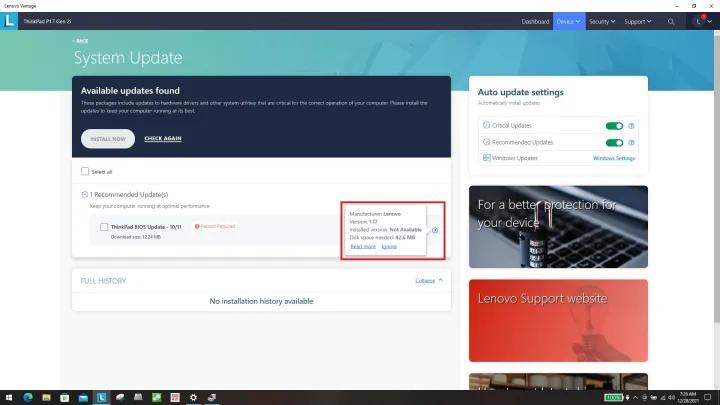Open the search icon in top bar
The width and height of the screenshot is (720, 405).
671,22
